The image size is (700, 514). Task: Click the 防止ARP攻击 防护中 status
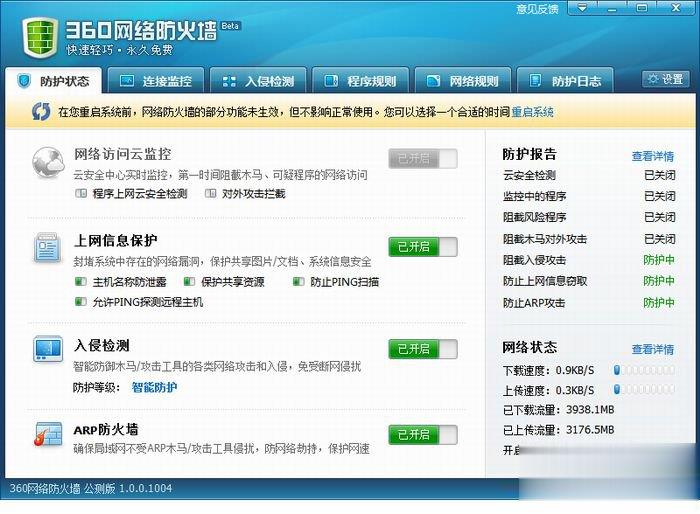point(659,302)
